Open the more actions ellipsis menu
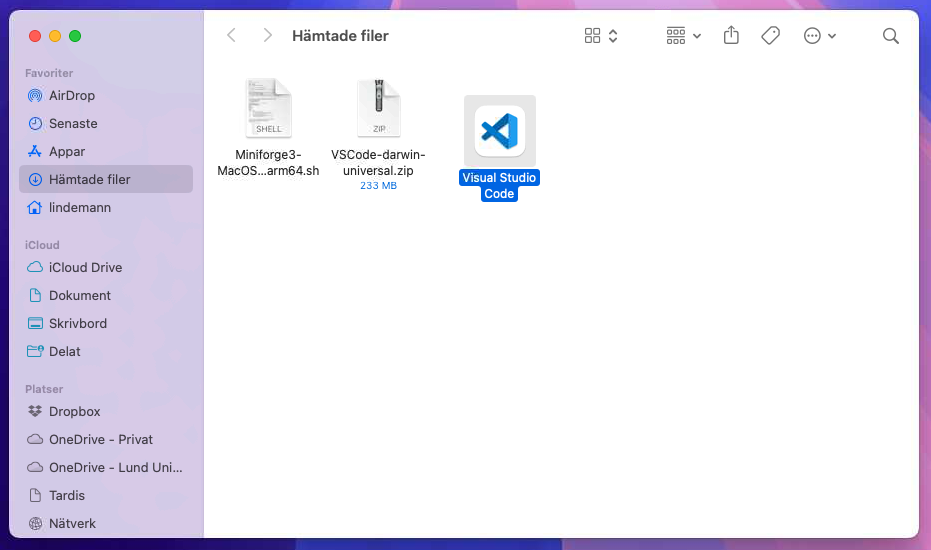The height and width of the screenshot is (550, 931). click(819, 36)
